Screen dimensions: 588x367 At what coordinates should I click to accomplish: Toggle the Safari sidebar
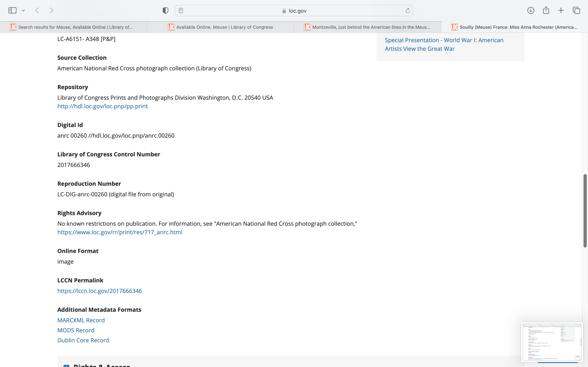12,10
